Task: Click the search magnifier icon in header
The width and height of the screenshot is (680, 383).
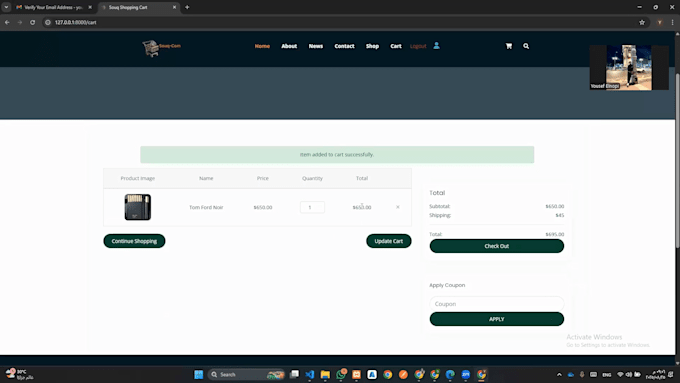Action: [526, 46]
